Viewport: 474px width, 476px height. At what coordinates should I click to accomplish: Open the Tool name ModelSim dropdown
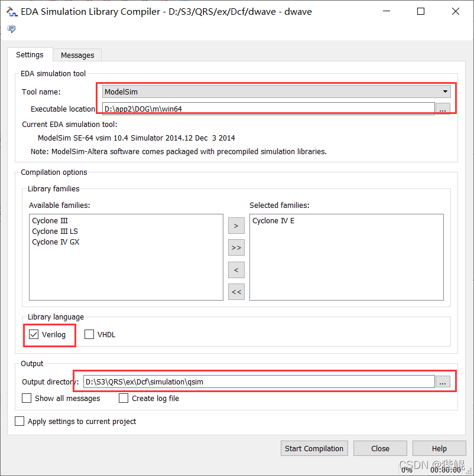tap(276, 92)
